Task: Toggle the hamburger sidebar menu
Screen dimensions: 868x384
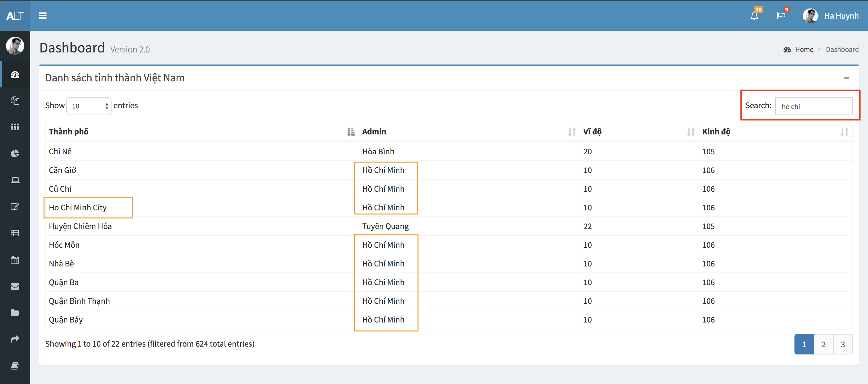Action: [x=42, y=15]
